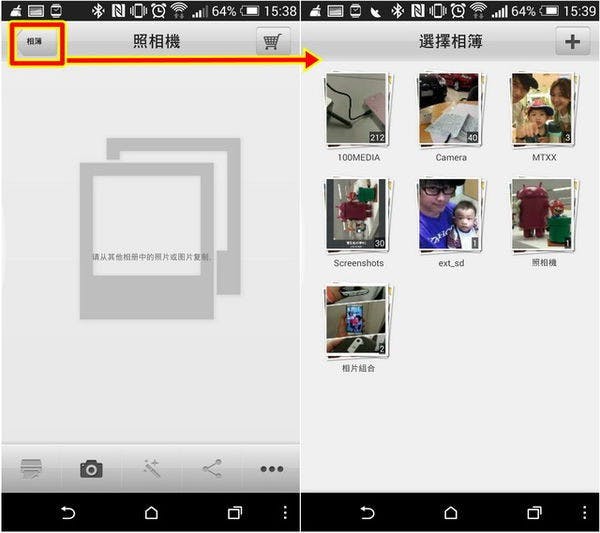Screen dimensions: 600x533
Task: Open the shopping cart store icon
Action: [269, 42]
